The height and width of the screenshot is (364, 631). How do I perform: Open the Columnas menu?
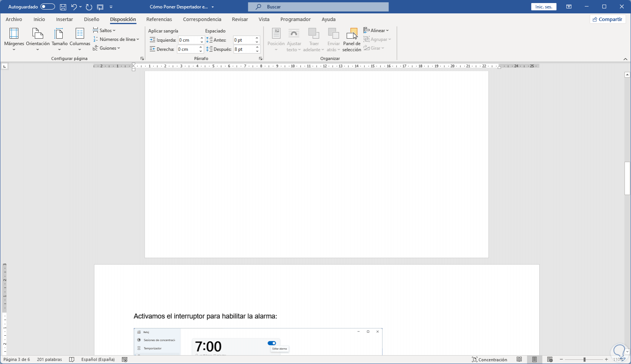click(80, 39)
